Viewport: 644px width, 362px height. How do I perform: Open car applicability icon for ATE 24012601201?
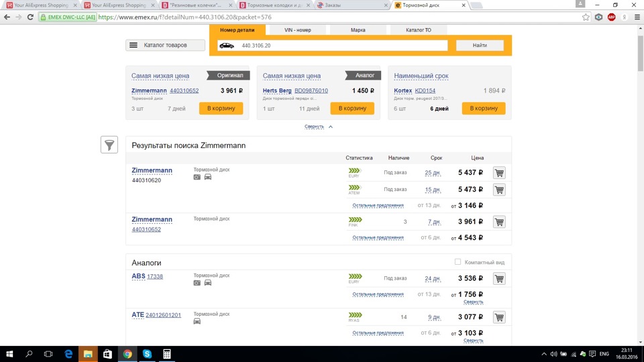click(x=197, y=321)
